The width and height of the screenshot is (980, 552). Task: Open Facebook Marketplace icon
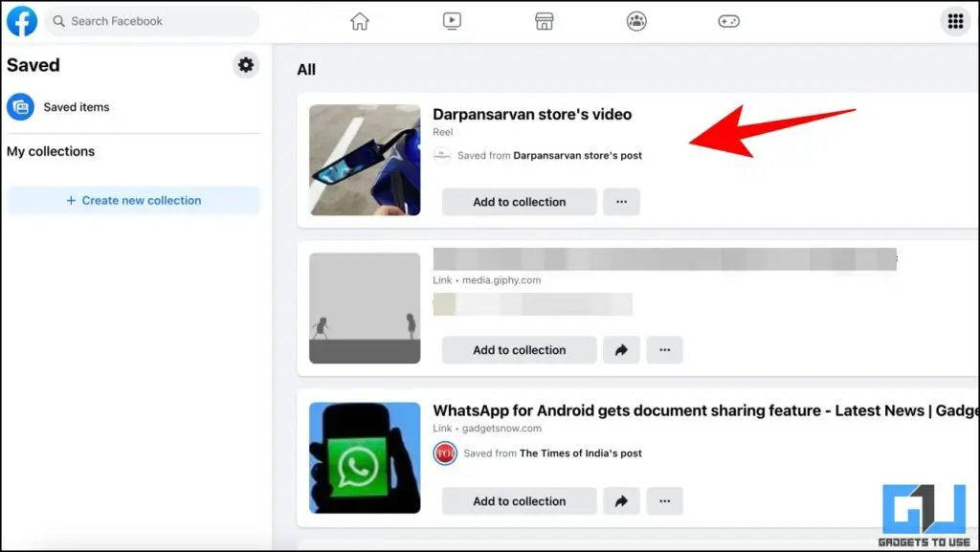[x=543, y=20]
